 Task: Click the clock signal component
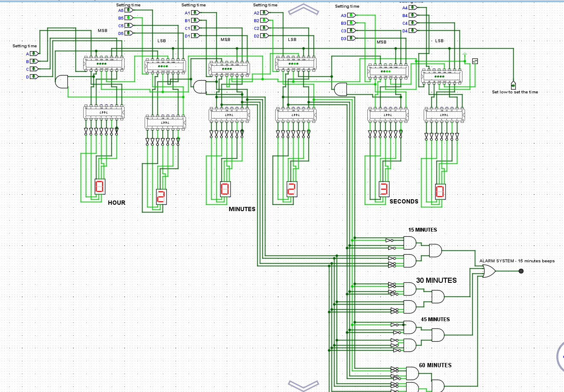coord(475,61)
